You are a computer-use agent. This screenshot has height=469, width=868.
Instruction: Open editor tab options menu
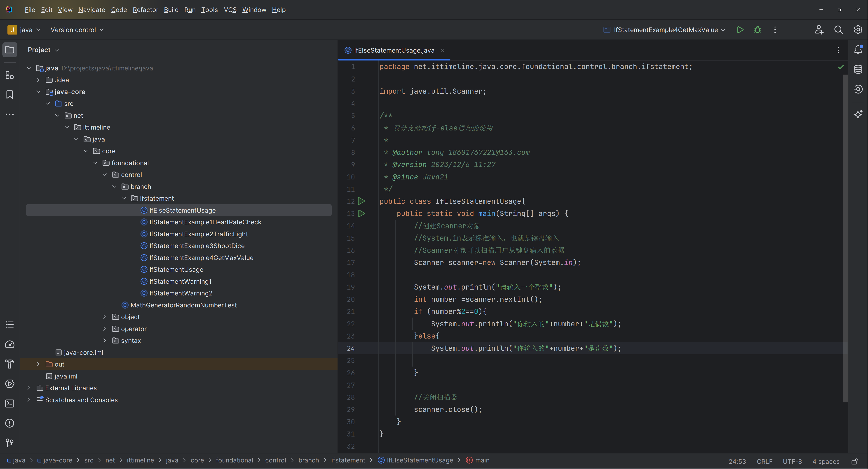838,50
